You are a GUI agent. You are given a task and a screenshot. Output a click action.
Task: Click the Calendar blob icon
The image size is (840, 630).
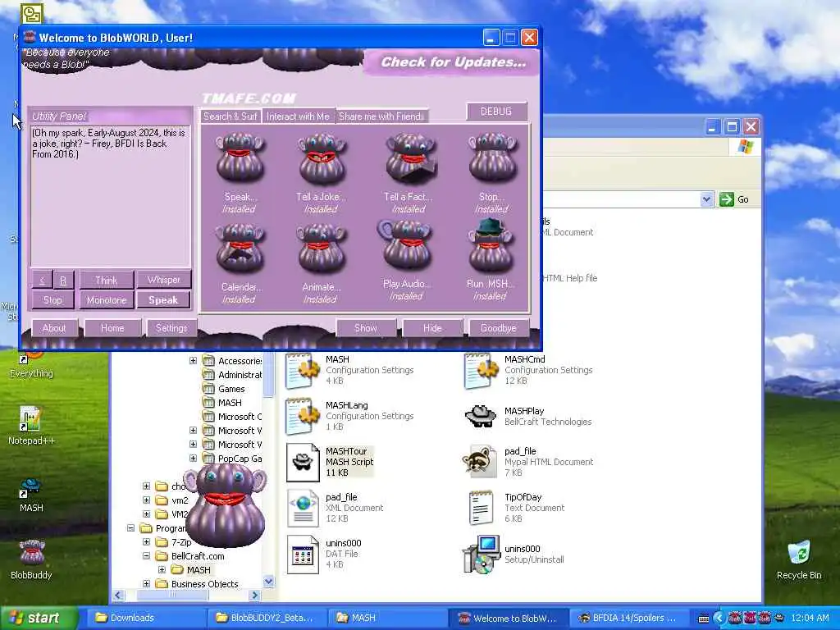tap(240, 249)
